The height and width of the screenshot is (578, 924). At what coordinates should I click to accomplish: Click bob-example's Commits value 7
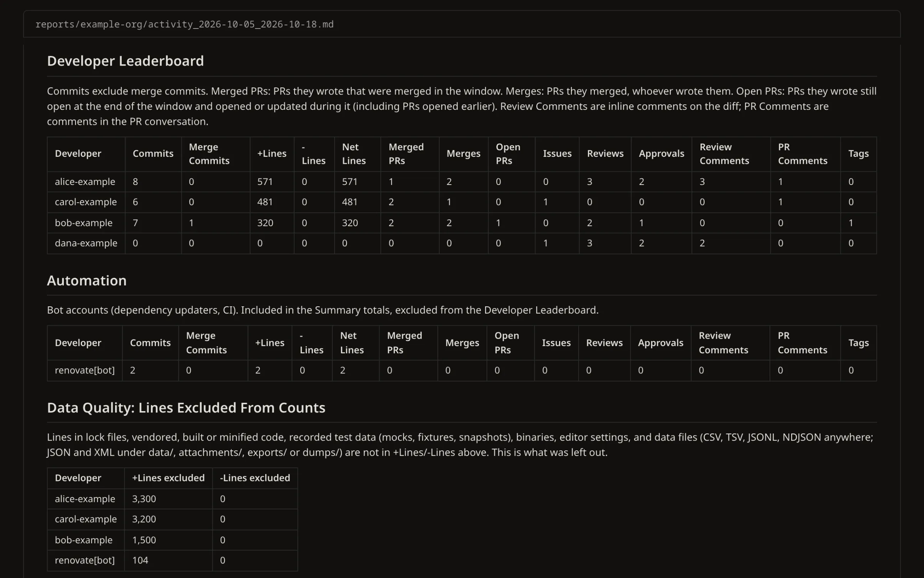[135, 223]
